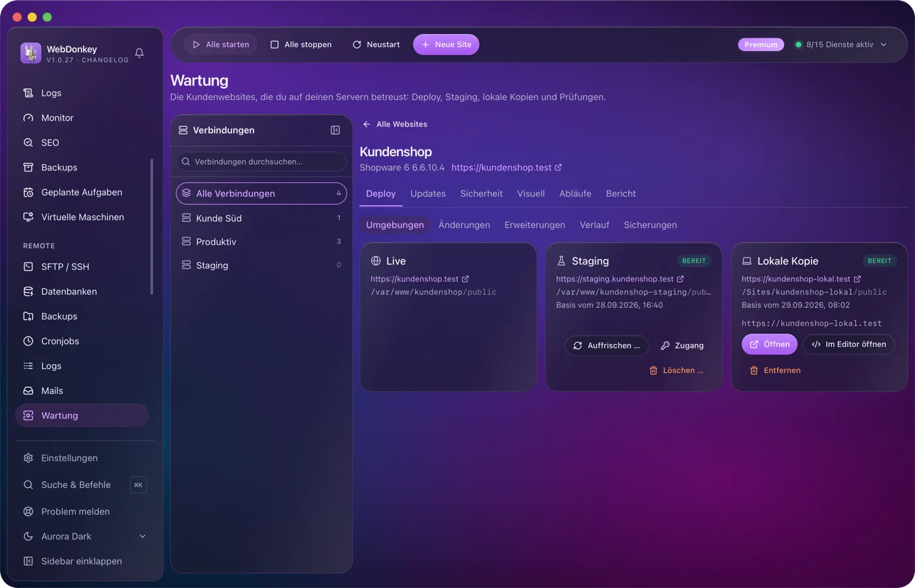Click the Verbindungen durchsuchen search field

click(x=261, y=161)
